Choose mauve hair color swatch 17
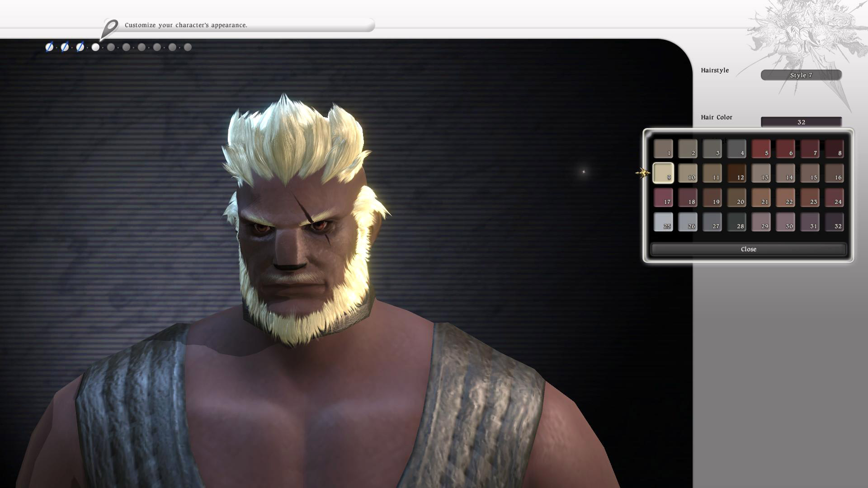The height and width of the screenshot is (488, 868). 663,197
